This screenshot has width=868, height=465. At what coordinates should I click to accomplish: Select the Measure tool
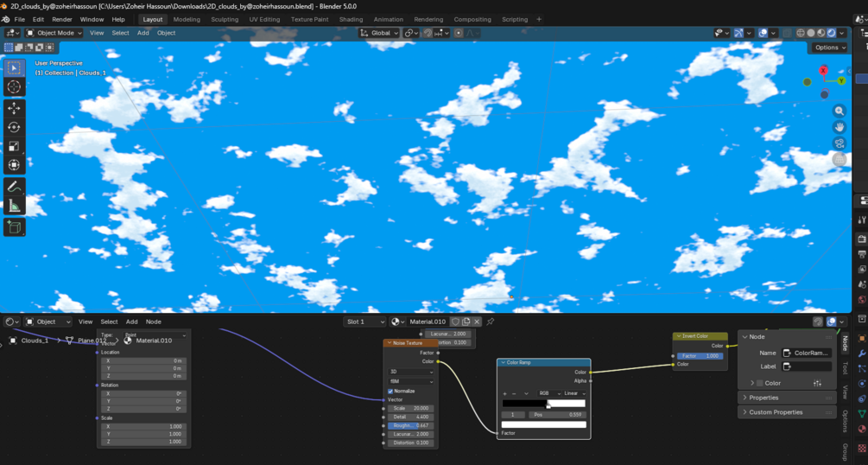[15, 206]
